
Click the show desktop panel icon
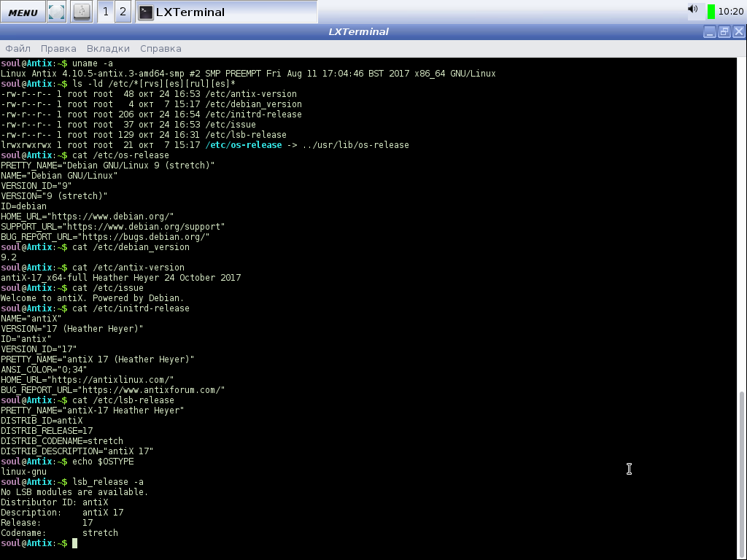pos(57,12)
